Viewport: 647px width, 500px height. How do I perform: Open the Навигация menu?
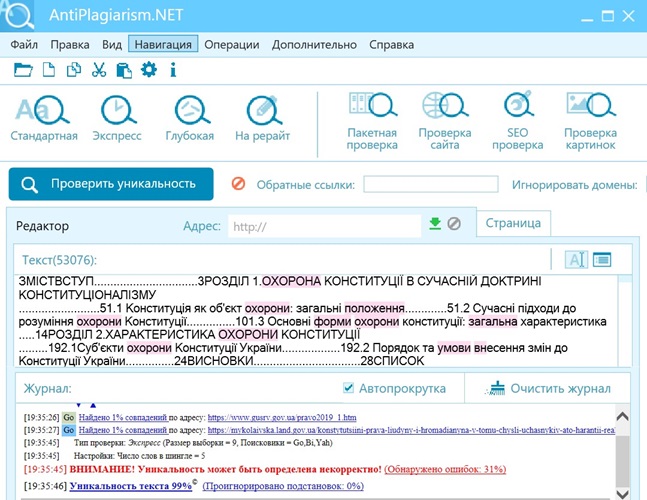[163, 44]
